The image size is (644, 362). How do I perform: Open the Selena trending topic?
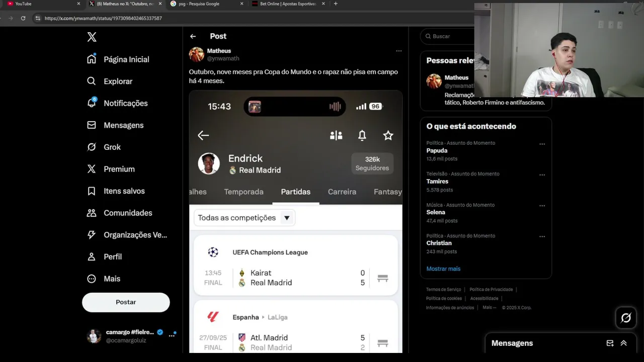[x=436, y=212]
